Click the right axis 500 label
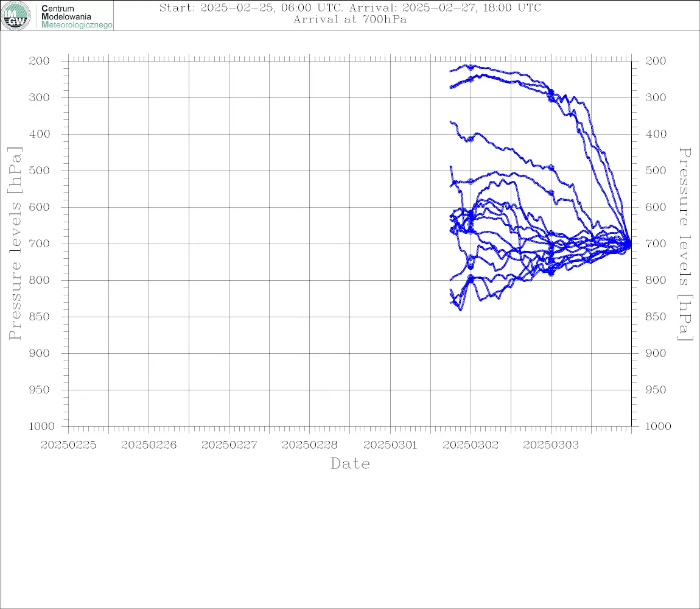 click(x=656, y=171)
